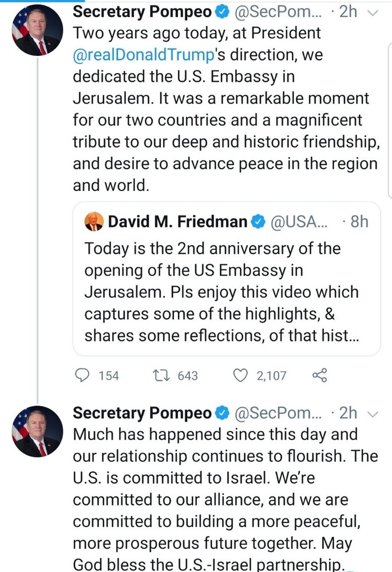The width and height of the screenshot is (392, 572).
Task: Open David M. Friedman's small avatar
Action: click(94, 221)
